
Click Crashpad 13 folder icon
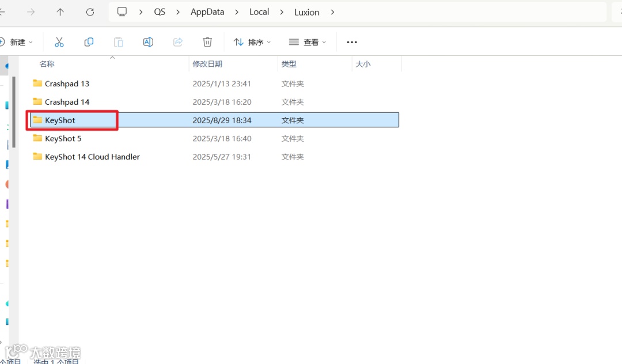tap(37, 83)
